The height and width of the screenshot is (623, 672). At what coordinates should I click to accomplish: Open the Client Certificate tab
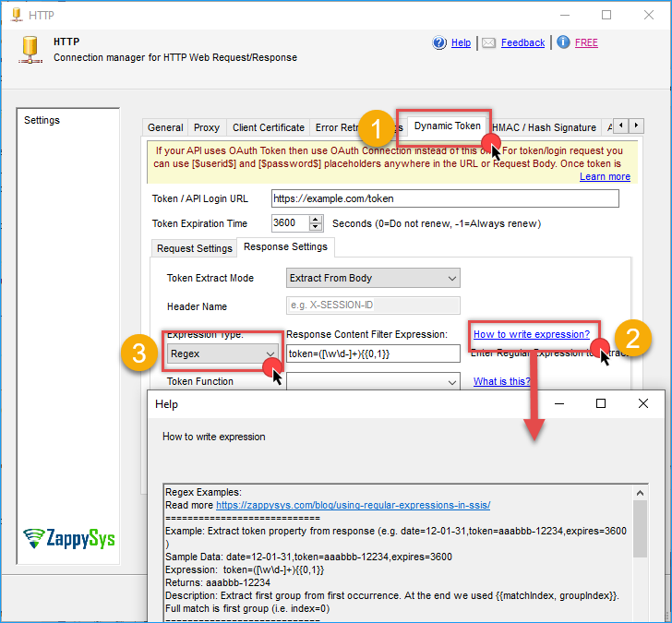pyautogui.click(x=269, y=127)
